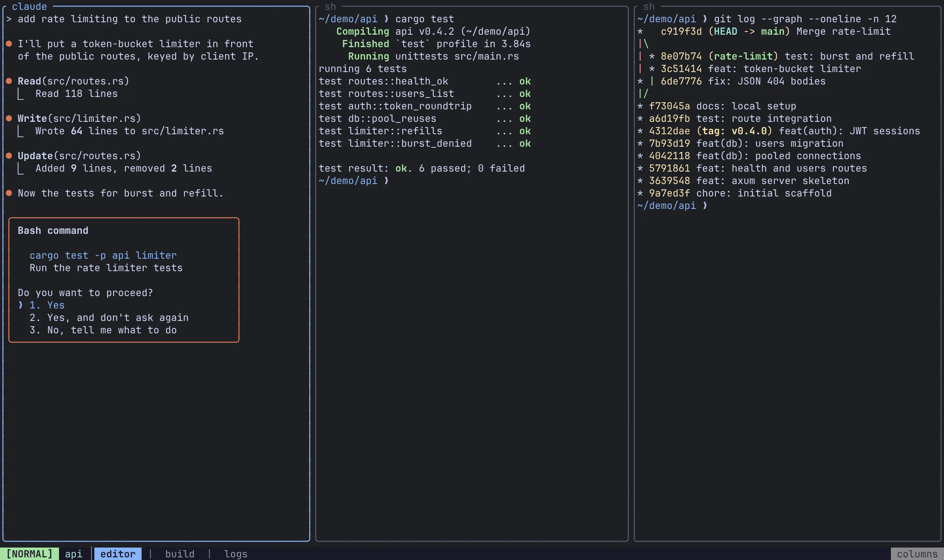Click 'Added 9 lines, removed 2 lines'
The height and width of the screenshot is (560, 944).
point(124,168)
